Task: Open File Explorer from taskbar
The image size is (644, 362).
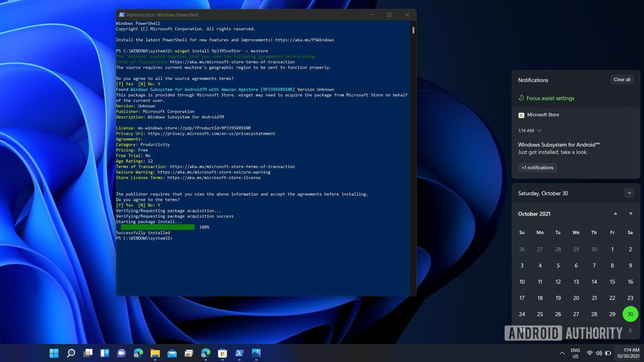Action: coord(155,353)
